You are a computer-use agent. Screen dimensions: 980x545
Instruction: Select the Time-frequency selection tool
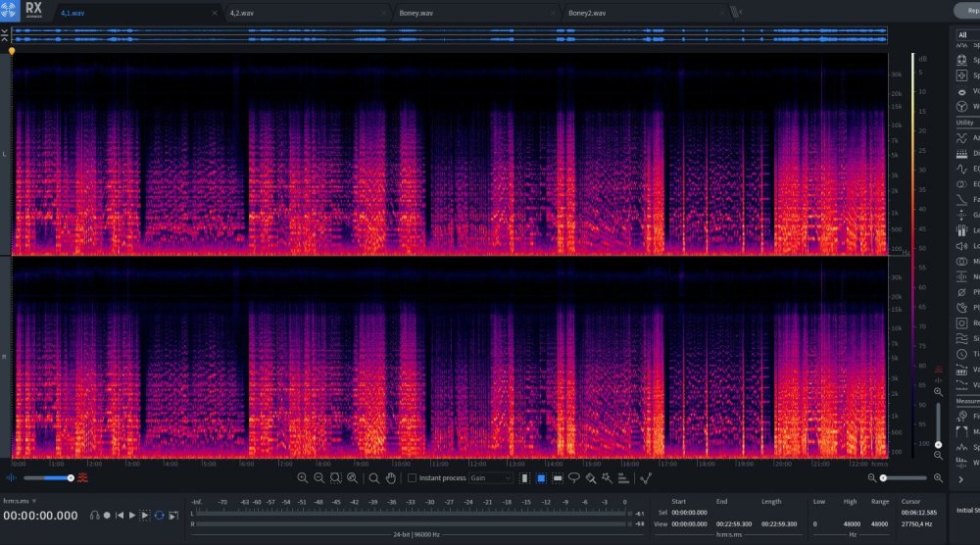[541, 478]
